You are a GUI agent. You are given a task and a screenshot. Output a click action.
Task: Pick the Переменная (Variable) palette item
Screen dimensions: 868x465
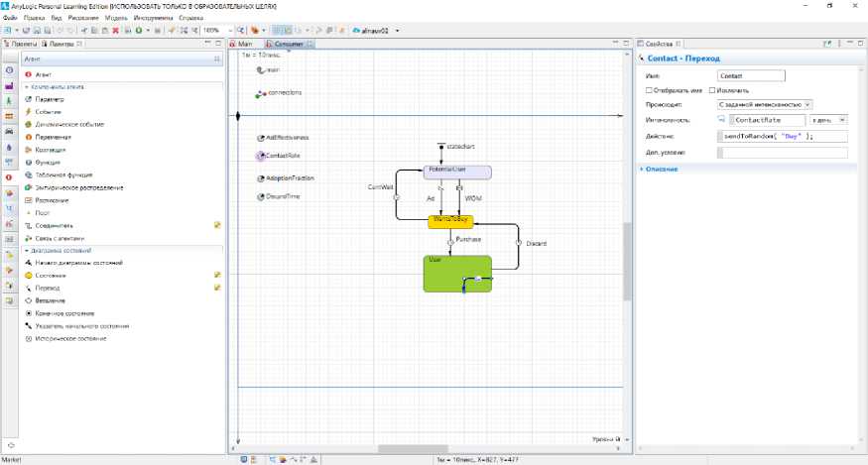[52, 137]
